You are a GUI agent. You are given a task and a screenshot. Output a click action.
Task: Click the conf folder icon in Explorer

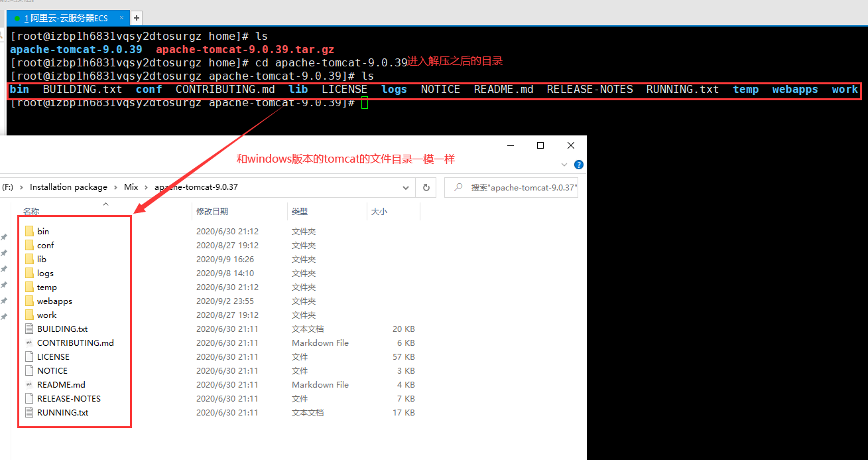[x=29, y=245]
